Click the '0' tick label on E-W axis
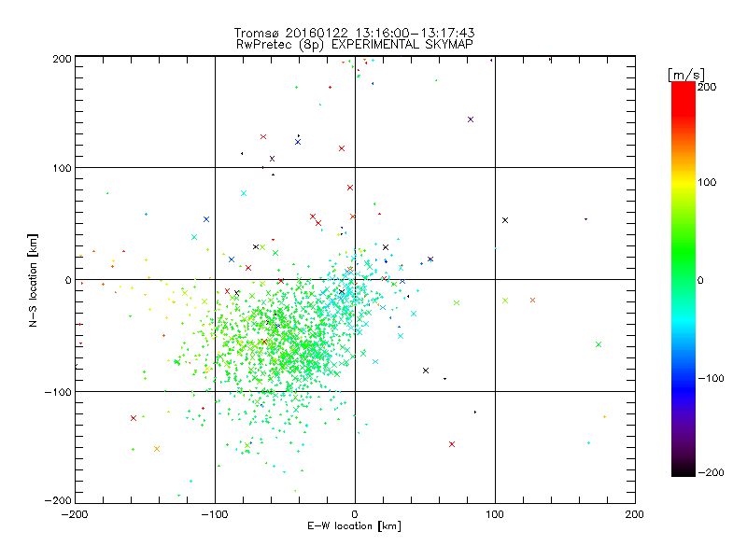Viewport: 747px width, 560px height. [355, 514]
